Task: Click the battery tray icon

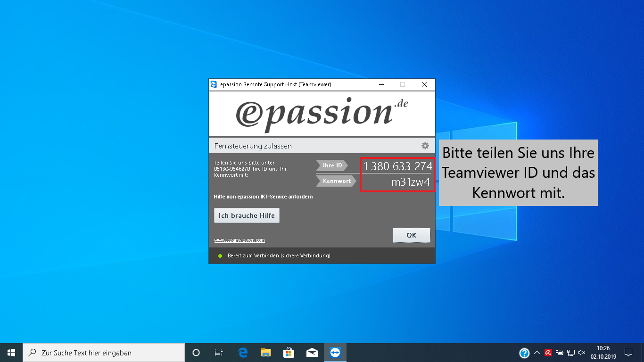Action: click(560, 353)
